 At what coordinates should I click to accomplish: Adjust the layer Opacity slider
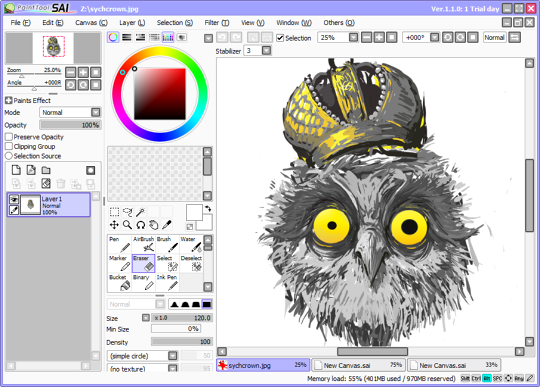pos(70,125)
